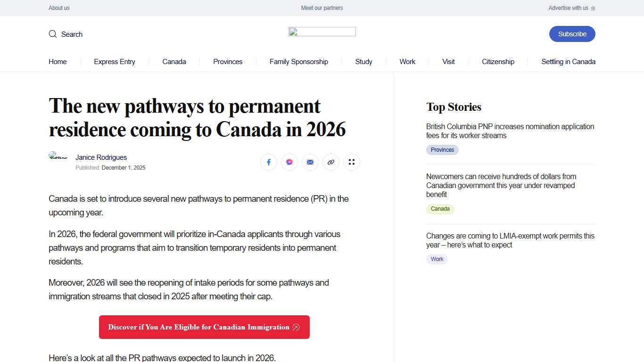Open more sharing options
This screenshot has height=362, width=644.
tap(352, 162)
